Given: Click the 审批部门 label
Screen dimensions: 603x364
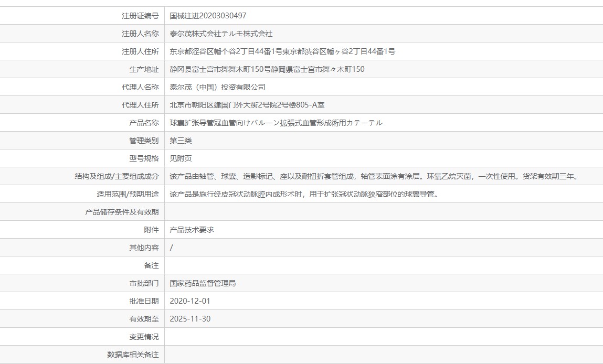Looking at the screenshot, I should [144, 283].
